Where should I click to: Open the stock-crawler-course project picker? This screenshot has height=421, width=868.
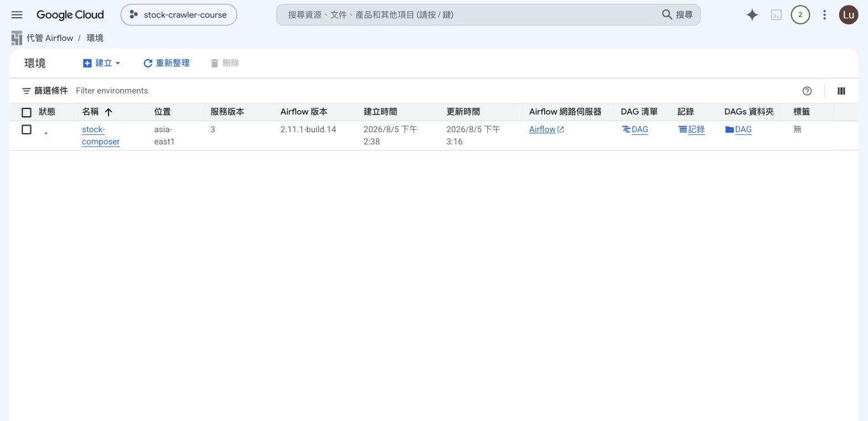(x=179, y=15)
